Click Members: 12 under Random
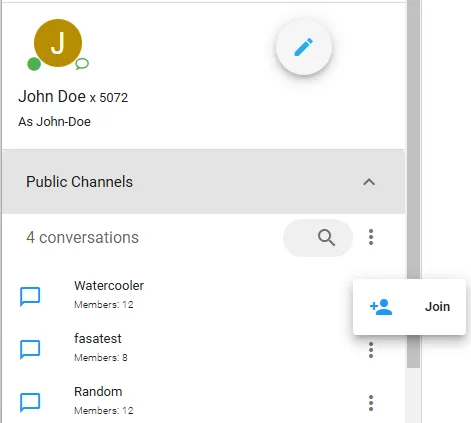Viewport: 471px width, 423px height. pyautogui.click(x=104, y=411)
